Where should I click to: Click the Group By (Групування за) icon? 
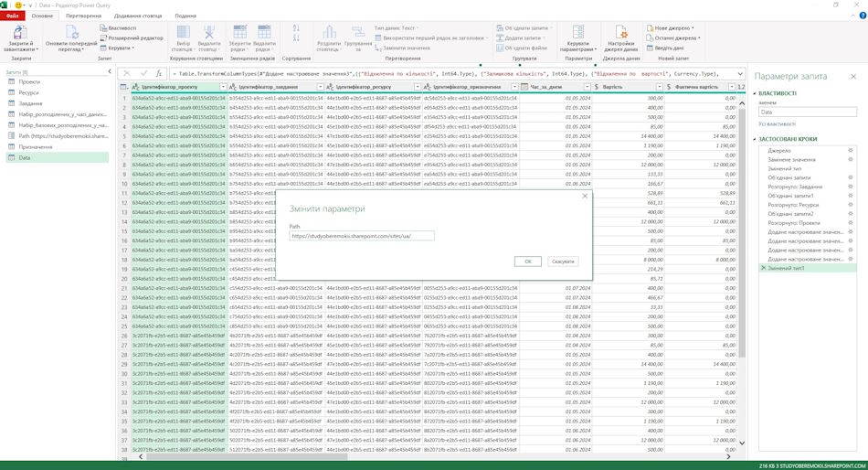358,32
